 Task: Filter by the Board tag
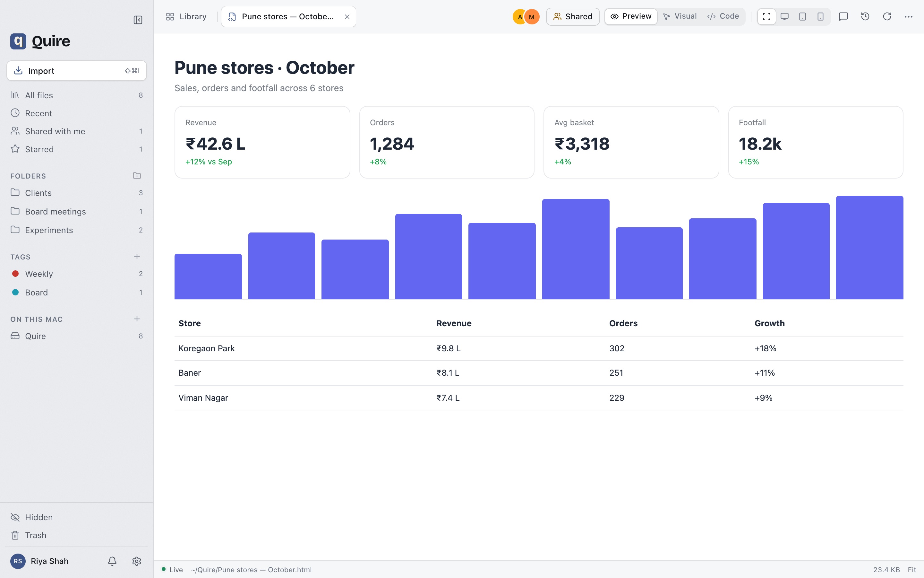point(77,293)
